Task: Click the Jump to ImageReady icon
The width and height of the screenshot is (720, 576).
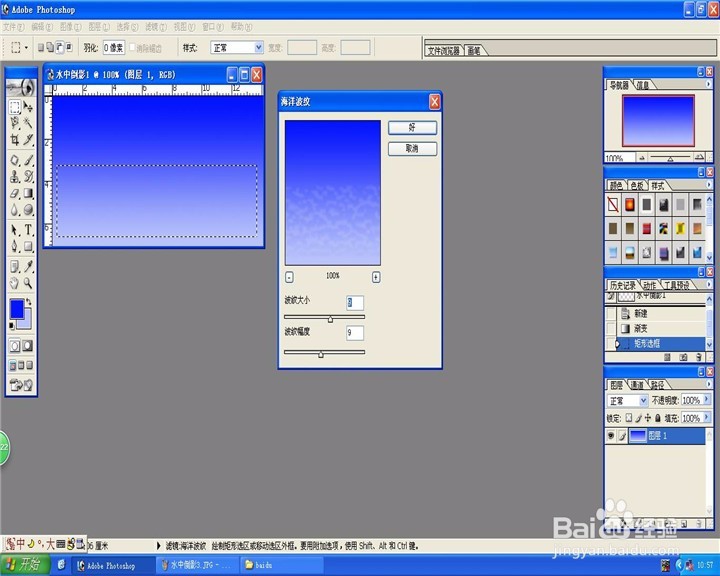Action: pyautogui.click(x=21, y=385)
